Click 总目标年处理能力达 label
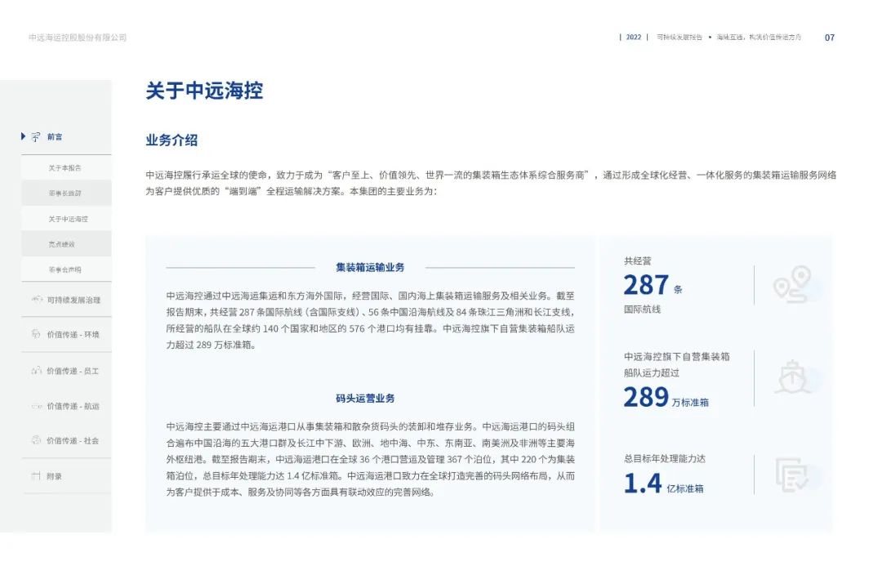The height and width of the screenshot is (588, 882). 664,459
